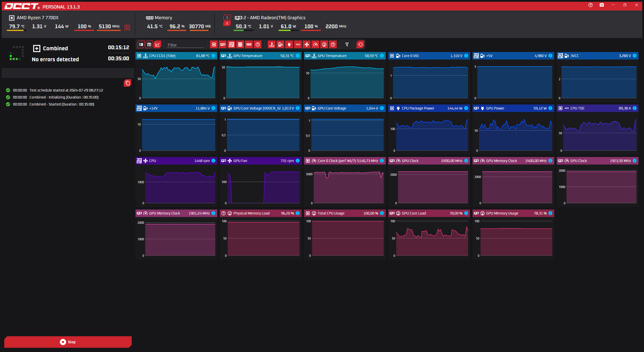Screen dimensions: 644x352
Task: Switch to the list view layout
Action: [x=141, y=44]
